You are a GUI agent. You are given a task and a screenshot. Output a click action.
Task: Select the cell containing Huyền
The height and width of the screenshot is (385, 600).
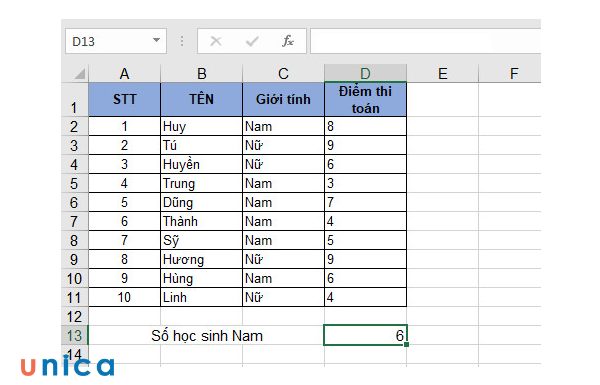pos(202,164)
